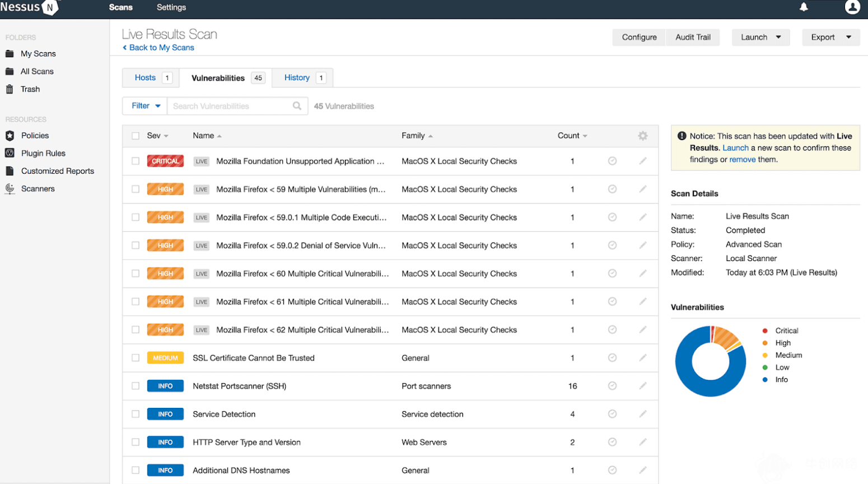Check the HTTP Server Type and Version row

(136, 442)
